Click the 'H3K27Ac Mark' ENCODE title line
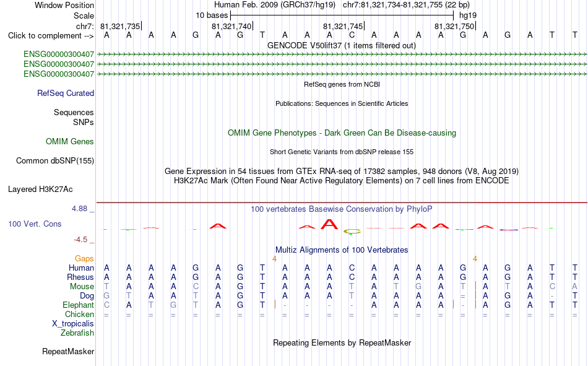Viewport: 588px width, 366px height. (342, 181)
